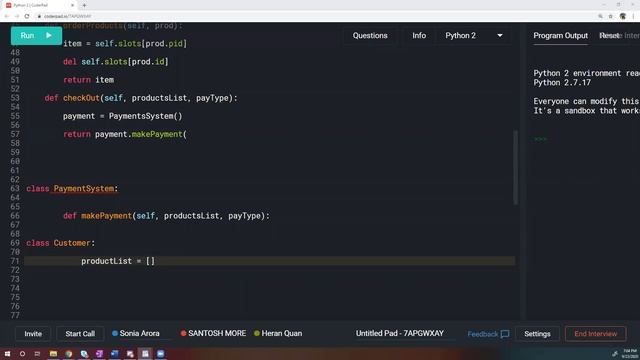Click the payment = PaymentsSystem() line
Image resolution: width=640 pixels, height=360 pixels.
pos(122,116)
